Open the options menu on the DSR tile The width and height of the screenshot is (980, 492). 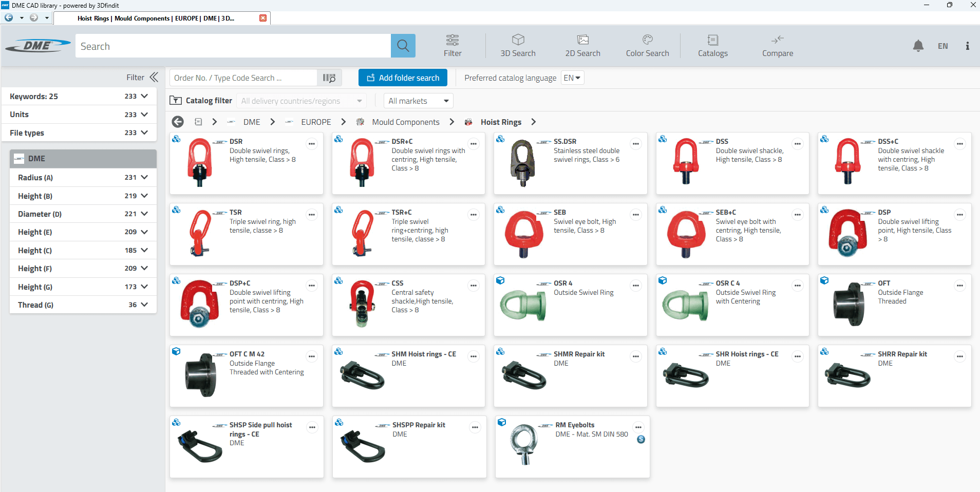pyautogui.click(x=312, y=144)
